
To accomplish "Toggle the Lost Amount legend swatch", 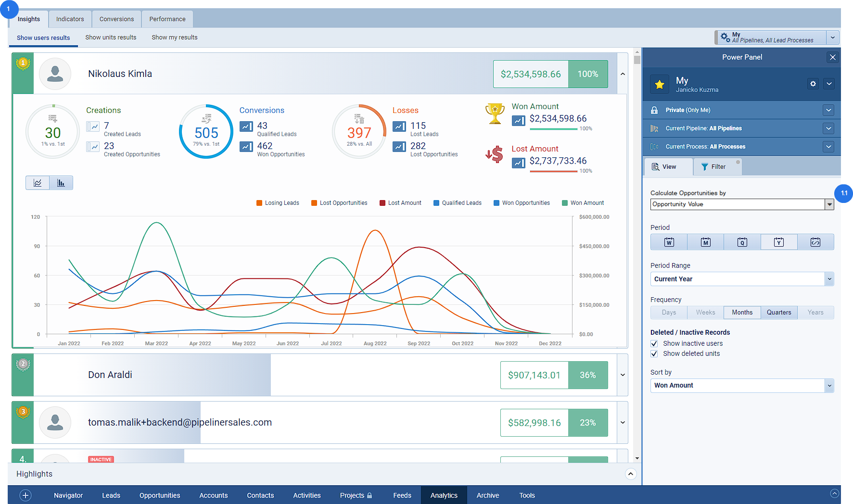I will (382, 203).
